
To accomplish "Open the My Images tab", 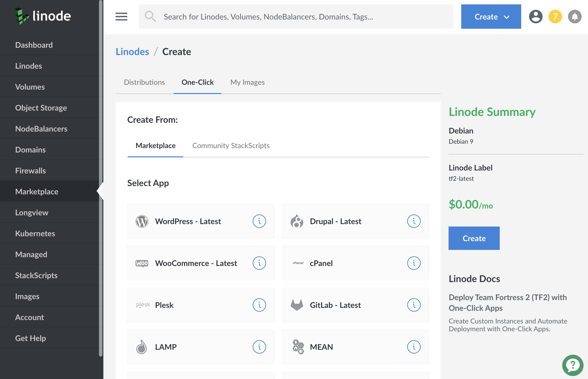I will [247, 82].
